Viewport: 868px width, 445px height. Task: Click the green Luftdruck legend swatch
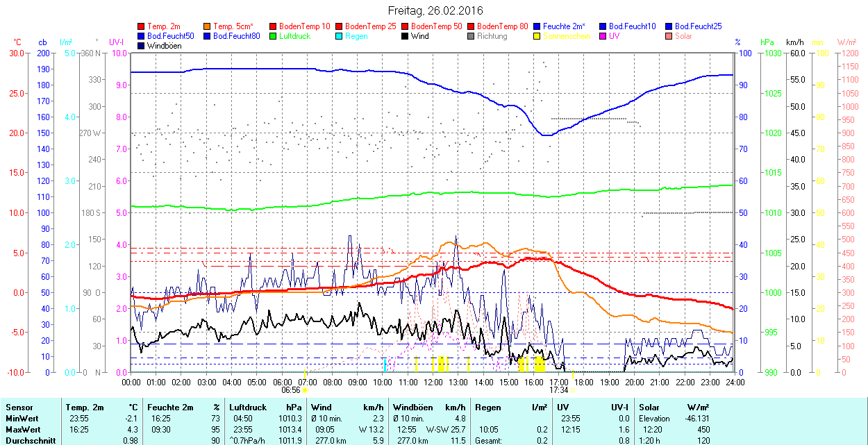[274, 36]
